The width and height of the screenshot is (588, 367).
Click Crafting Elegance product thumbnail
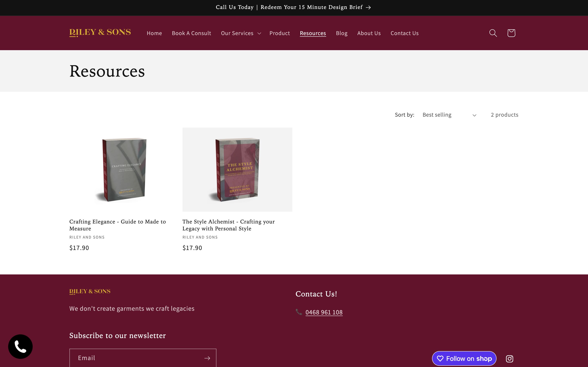(x=124, y=169)
